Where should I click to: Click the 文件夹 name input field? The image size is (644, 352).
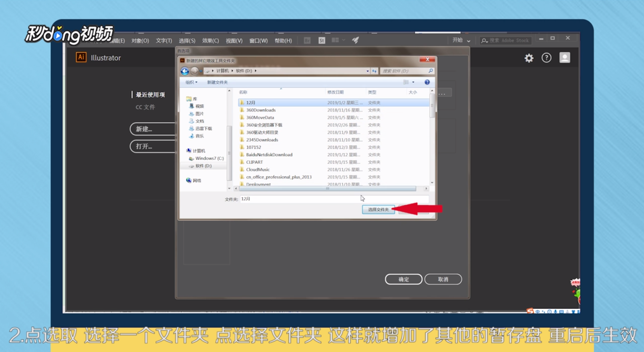(x=334, y=199)
